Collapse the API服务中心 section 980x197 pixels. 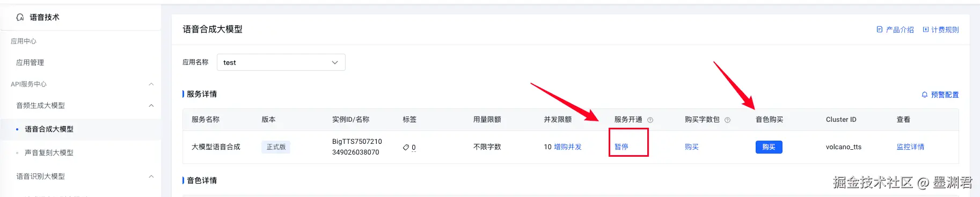[151, 84]
